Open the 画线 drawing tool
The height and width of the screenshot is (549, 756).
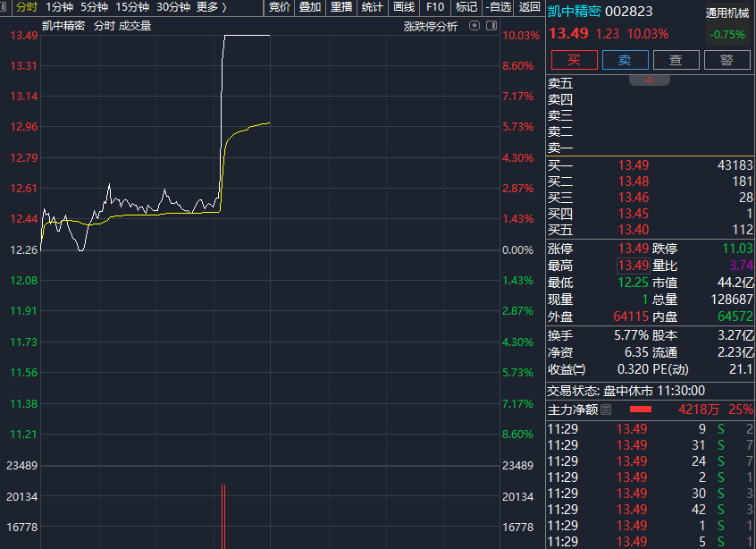[x=404, y=7]
